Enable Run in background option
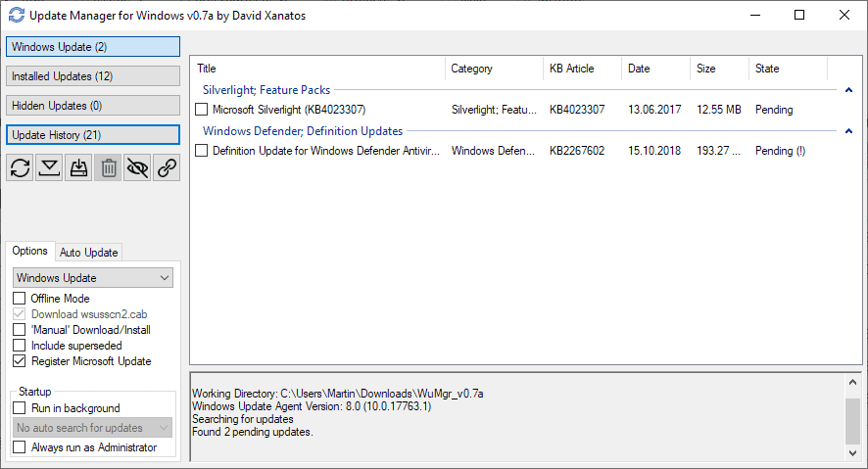Viewport: 868px width, 469px height. click(x=20, y=408)
